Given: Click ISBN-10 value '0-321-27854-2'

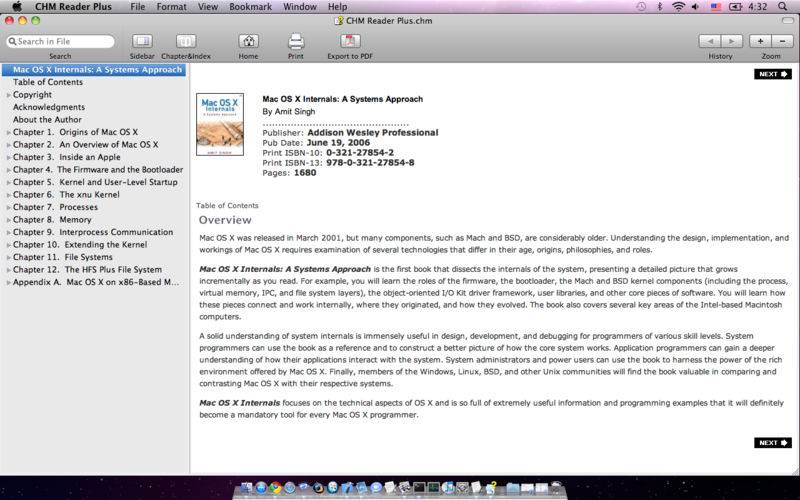Looking at the screenshot, I should 360,153.
